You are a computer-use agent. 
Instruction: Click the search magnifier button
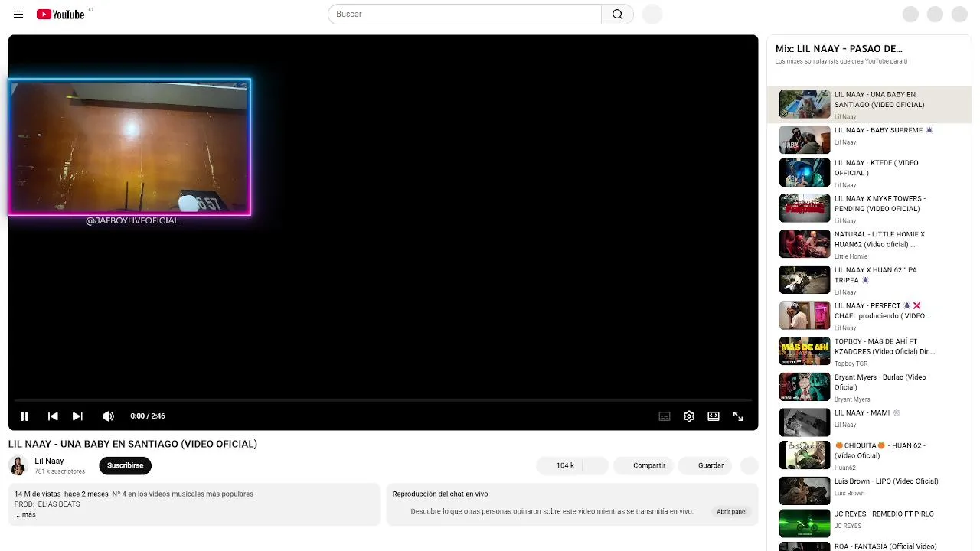(x=618, y=14)
